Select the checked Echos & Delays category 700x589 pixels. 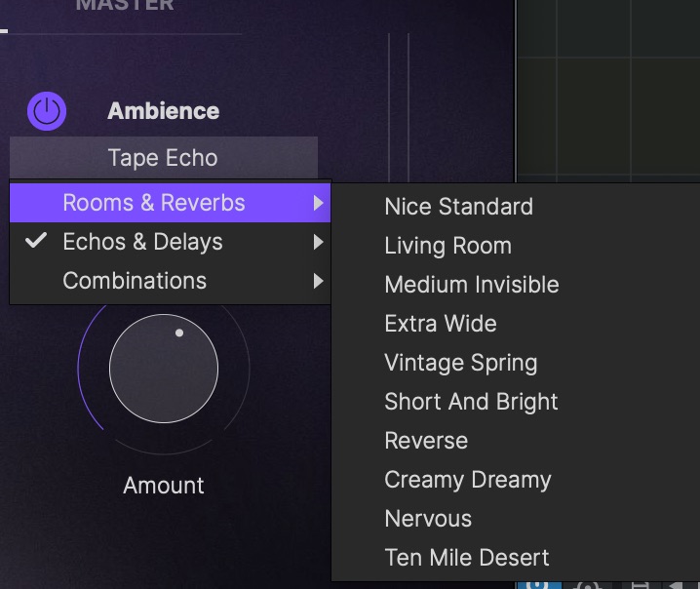142,242
